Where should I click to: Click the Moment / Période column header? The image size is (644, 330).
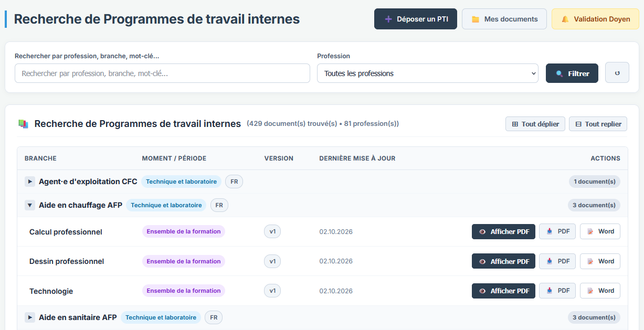(x=174, y=158)
